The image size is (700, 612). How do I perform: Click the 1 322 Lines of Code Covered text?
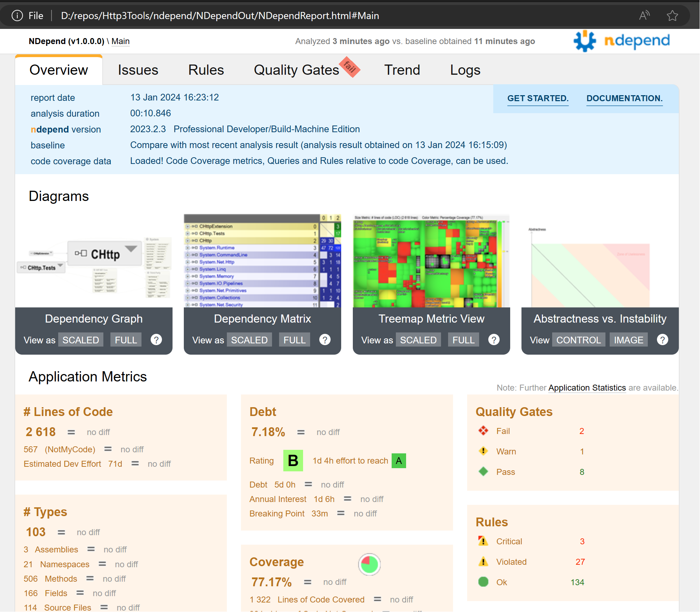tap(307, 600)
